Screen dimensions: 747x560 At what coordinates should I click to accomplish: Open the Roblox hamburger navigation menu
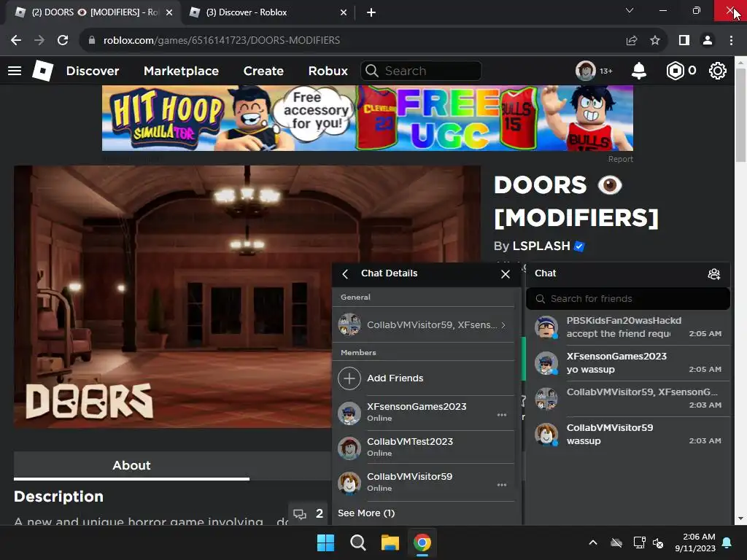(x=15, y=71)
